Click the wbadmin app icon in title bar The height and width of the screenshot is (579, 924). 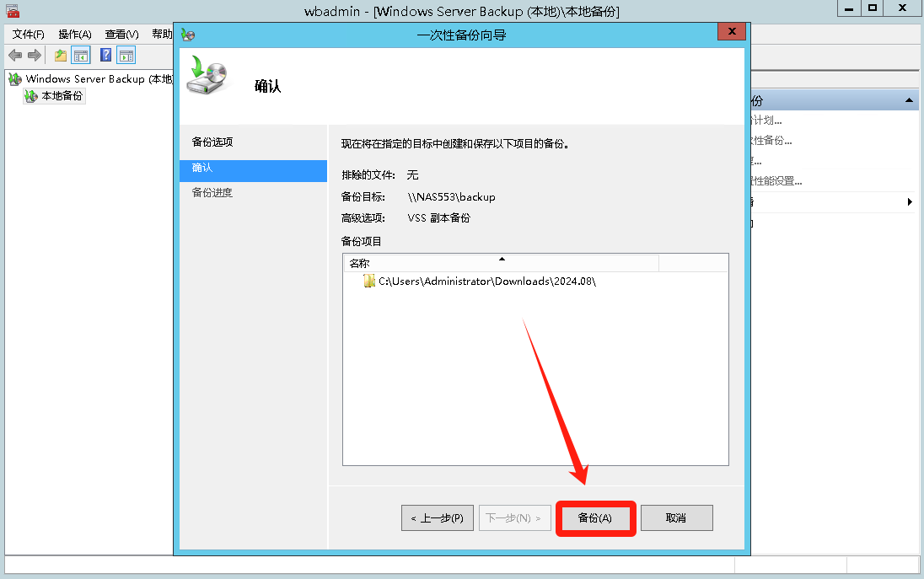pos(13,11)
